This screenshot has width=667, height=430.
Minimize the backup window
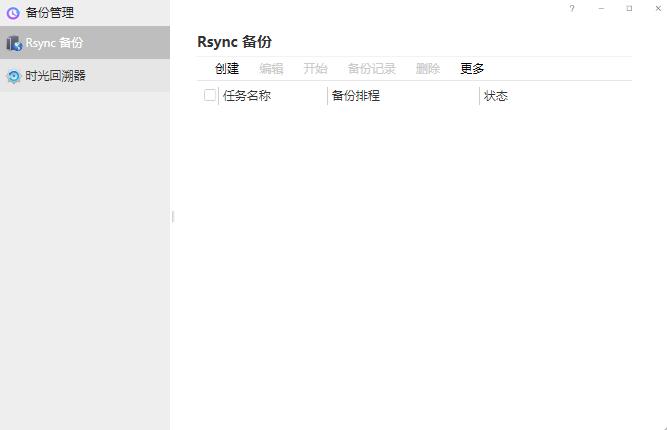pos(601,9)
